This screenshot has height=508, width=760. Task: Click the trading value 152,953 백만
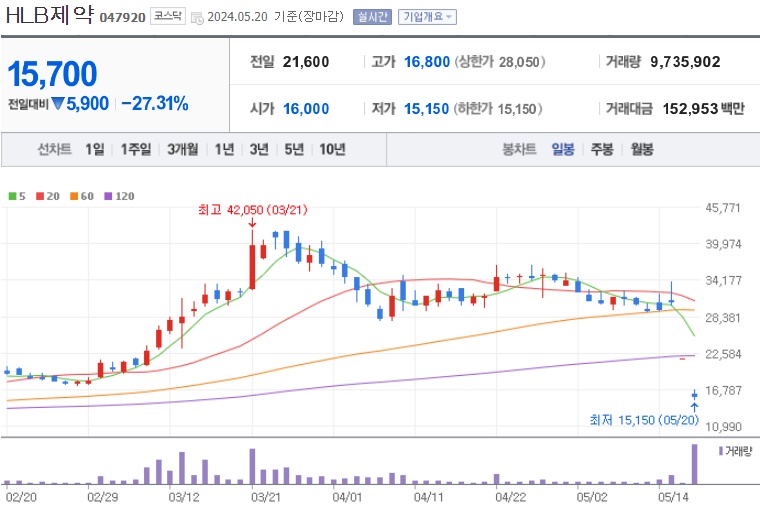[x=703, y=109]
